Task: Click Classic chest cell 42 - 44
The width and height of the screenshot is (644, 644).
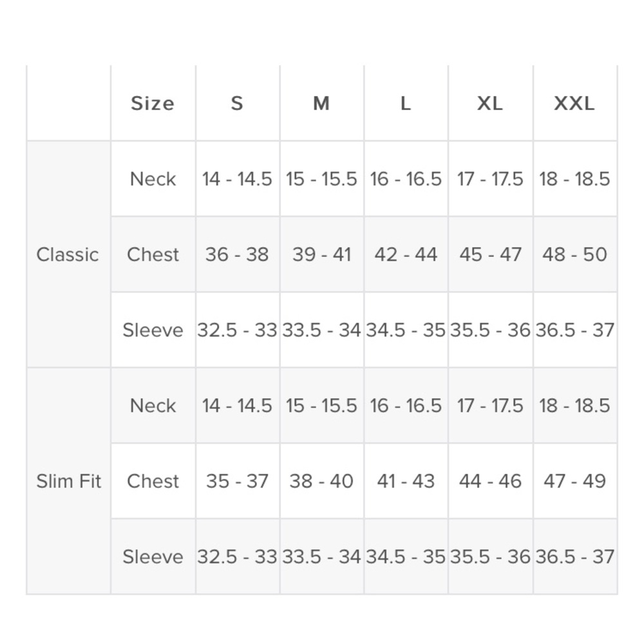Action: [405, 254]
